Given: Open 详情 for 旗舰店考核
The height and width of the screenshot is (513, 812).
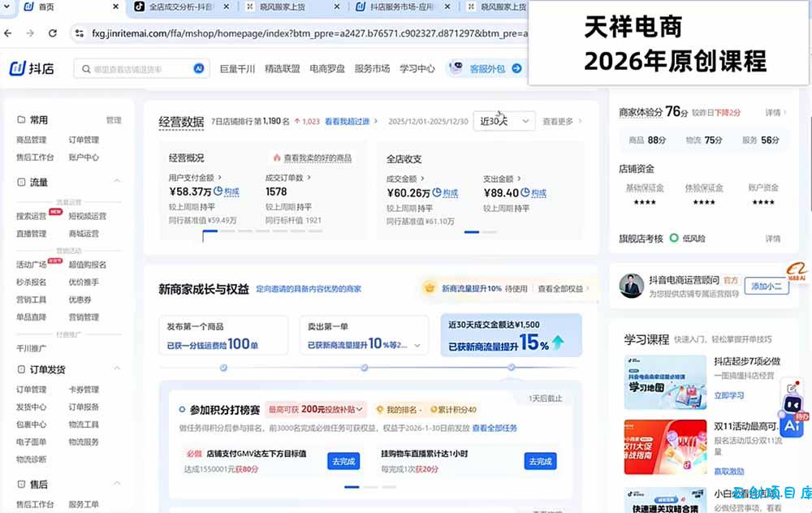Looking at the screenshot, I should point(773,239).
